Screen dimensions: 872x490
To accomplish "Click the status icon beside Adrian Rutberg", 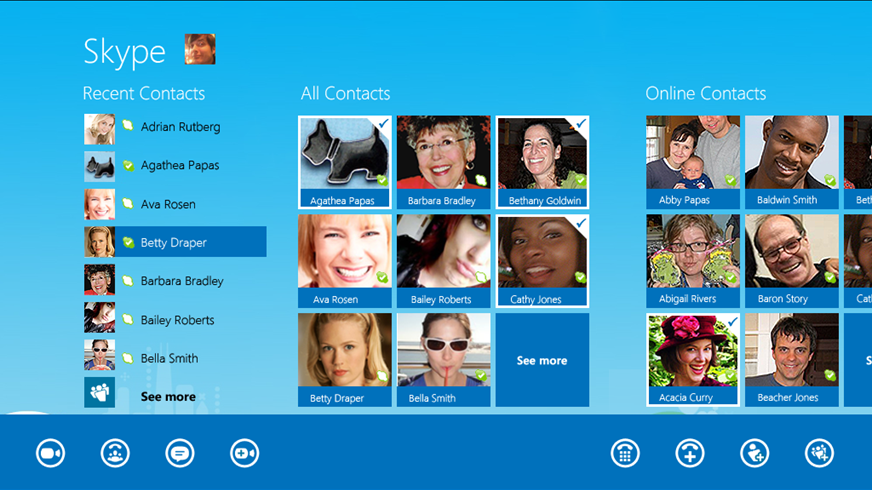I will click(x=128, y=126).
